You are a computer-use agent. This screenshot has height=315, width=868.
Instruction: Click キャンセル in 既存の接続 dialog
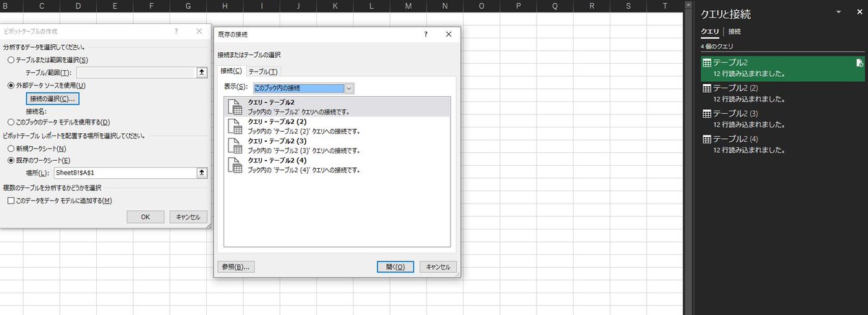point(438,266)
